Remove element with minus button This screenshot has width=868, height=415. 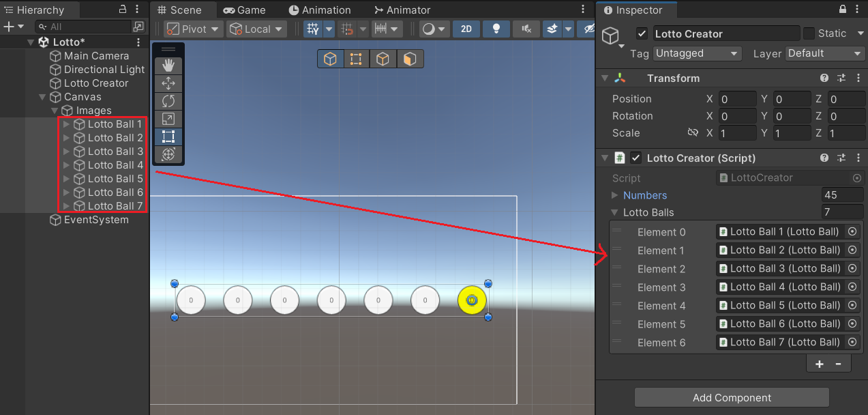(x=839, y=364)
